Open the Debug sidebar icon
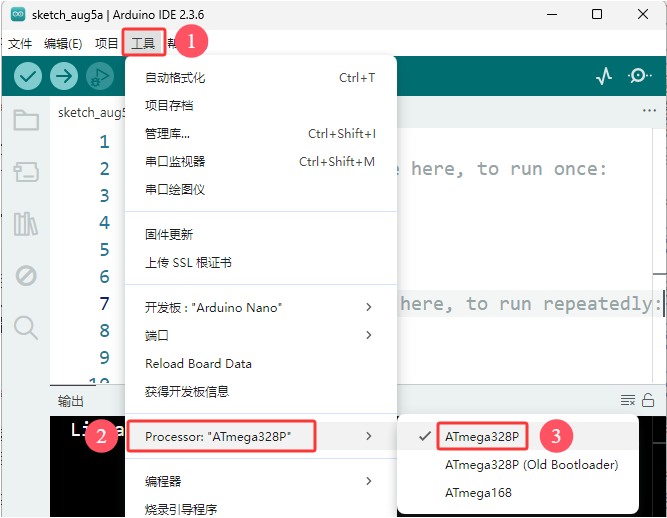The image size is (667, 518). pyautogui.click(x=26, y=276)
